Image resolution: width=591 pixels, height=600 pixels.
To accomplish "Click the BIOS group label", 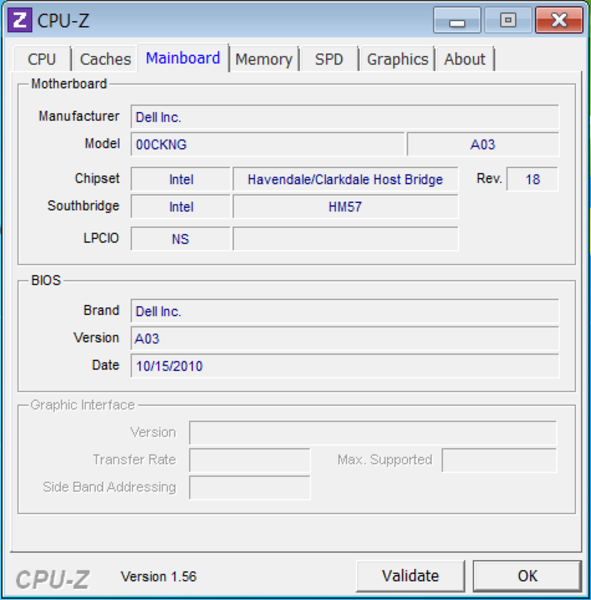I will 46,280.
